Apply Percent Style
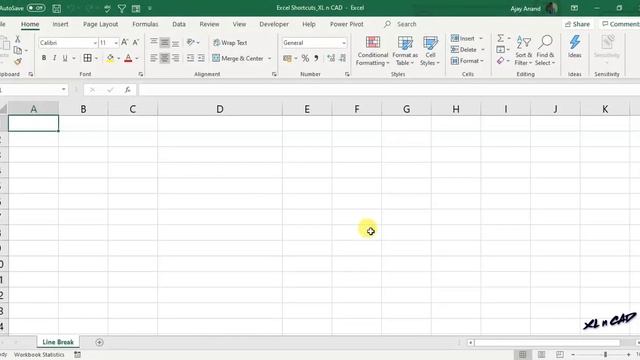The image size is (640, 360). (305, 58)
